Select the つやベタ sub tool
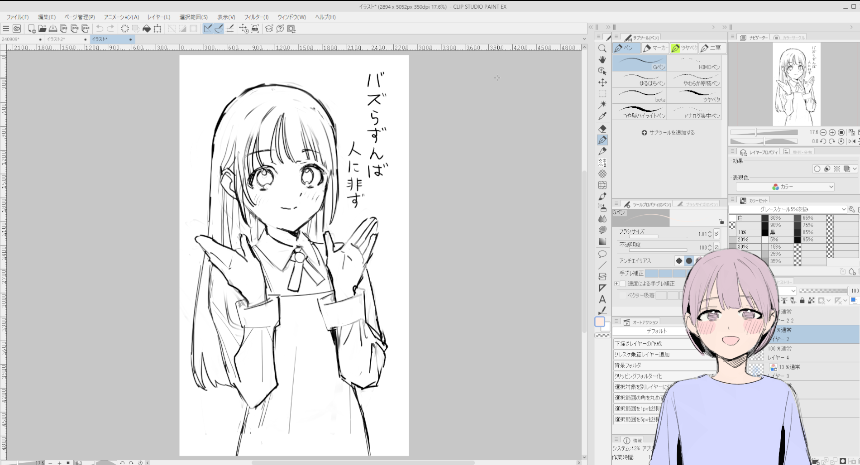The image size is (860, 465). (x=694, y=96)
